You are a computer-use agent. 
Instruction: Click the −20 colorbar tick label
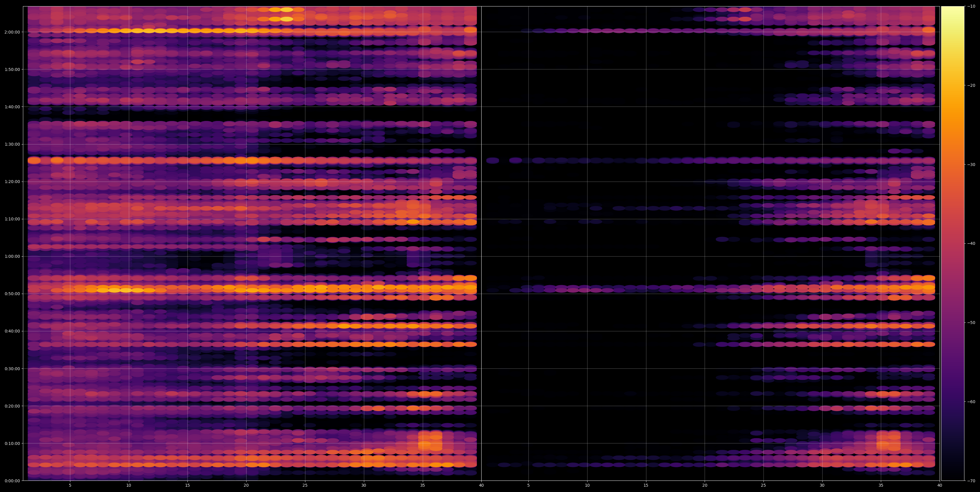(x=971, y=86)
